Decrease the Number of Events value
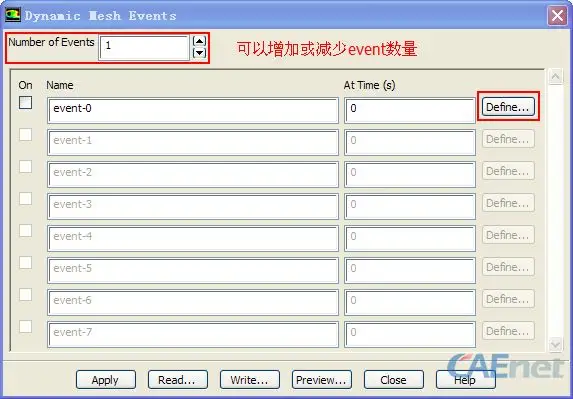This screenshot has height=399, width=573. (199, 53)
